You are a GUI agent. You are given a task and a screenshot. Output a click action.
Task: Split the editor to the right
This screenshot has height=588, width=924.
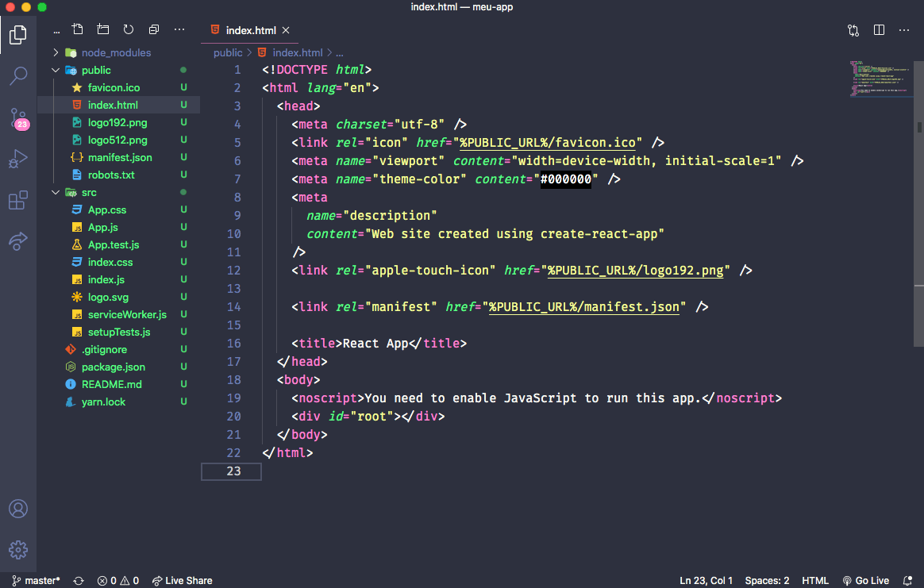pyautogui.click(x=879, y=29)
